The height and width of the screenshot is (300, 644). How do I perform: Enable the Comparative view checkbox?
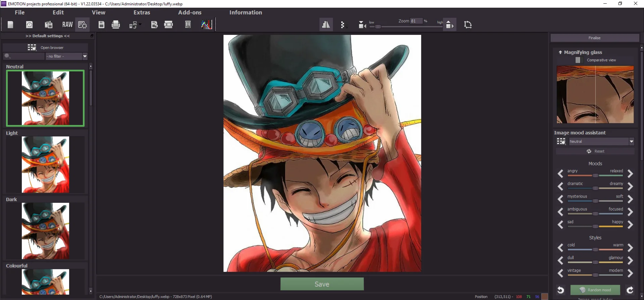pos(578,60)
